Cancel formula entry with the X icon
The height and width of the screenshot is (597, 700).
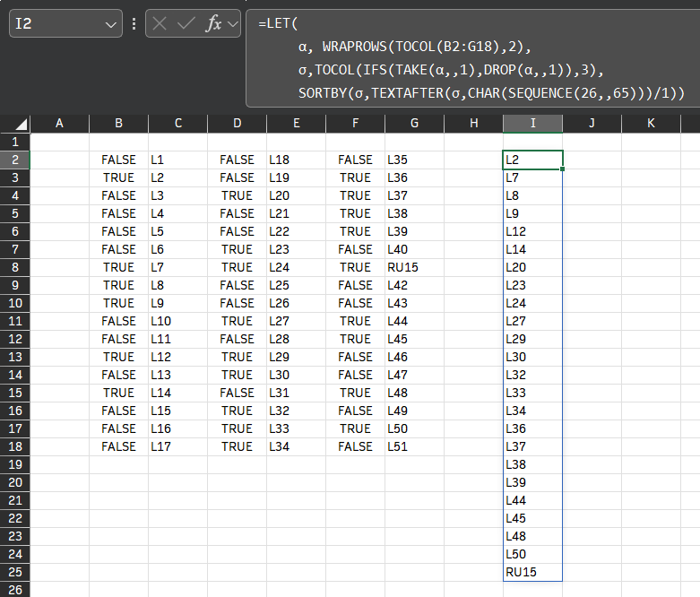point(160,23)
